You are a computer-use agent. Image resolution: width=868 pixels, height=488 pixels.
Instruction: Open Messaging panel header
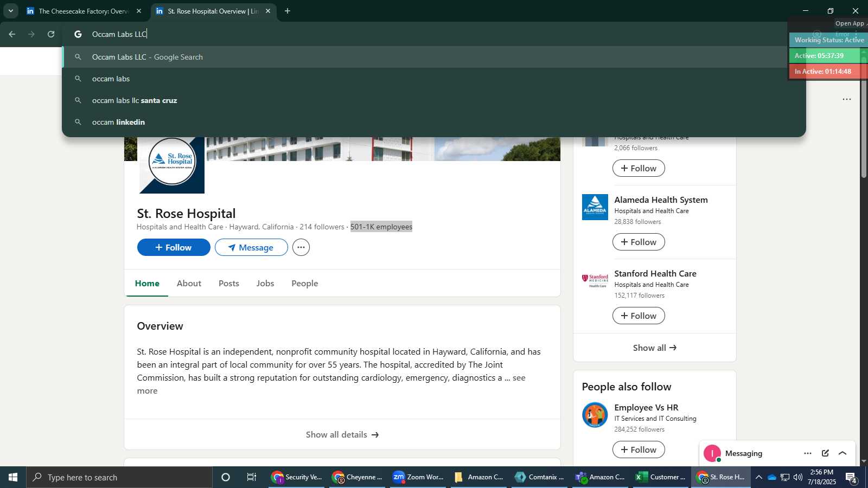744,453
